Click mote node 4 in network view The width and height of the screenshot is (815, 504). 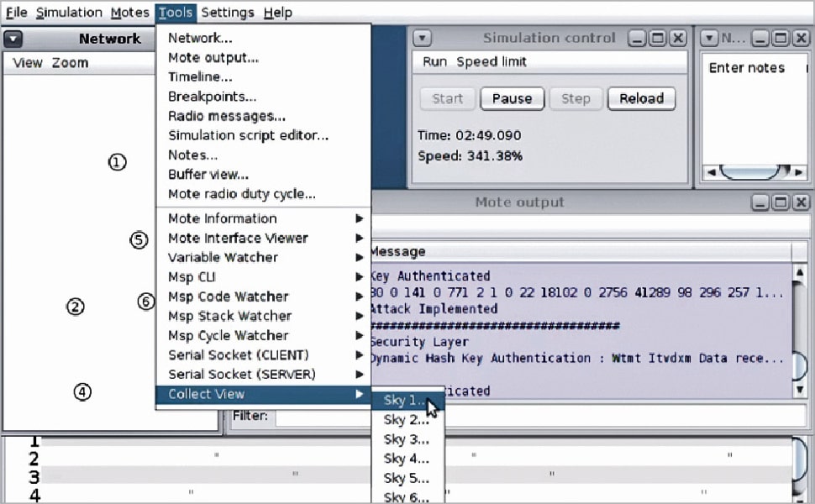tap(81, 391)
